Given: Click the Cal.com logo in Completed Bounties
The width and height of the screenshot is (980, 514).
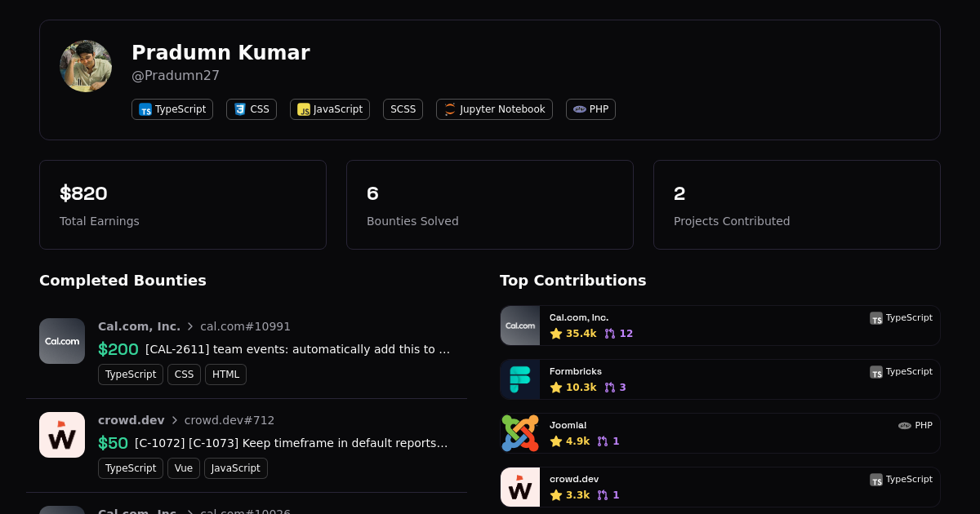Looking at the screenshot, I should click(62, 341).
